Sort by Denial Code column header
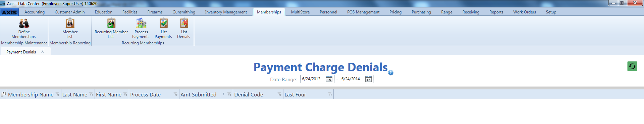Image resolution: width=644 pixels, height=124 pixels. point(249,95)
